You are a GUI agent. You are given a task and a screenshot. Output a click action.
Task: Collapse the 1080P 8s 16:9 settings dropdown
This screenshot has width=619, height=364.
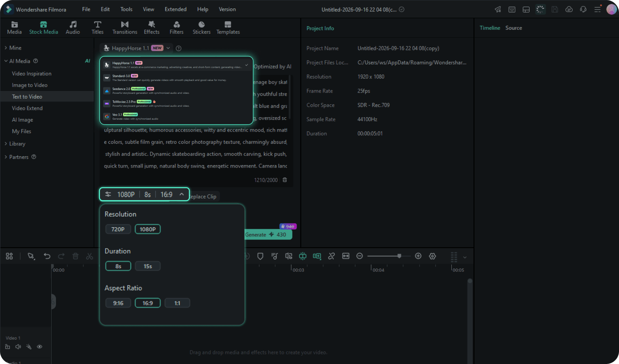(x=182, y=194)
